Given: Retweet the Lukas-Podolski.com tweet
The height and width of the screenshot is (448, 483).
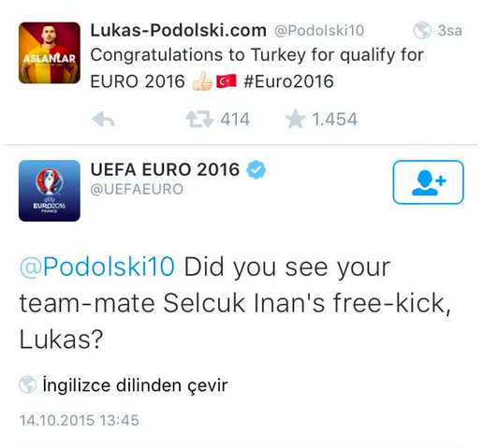Looking at the screenshot, I should (199, 120).
